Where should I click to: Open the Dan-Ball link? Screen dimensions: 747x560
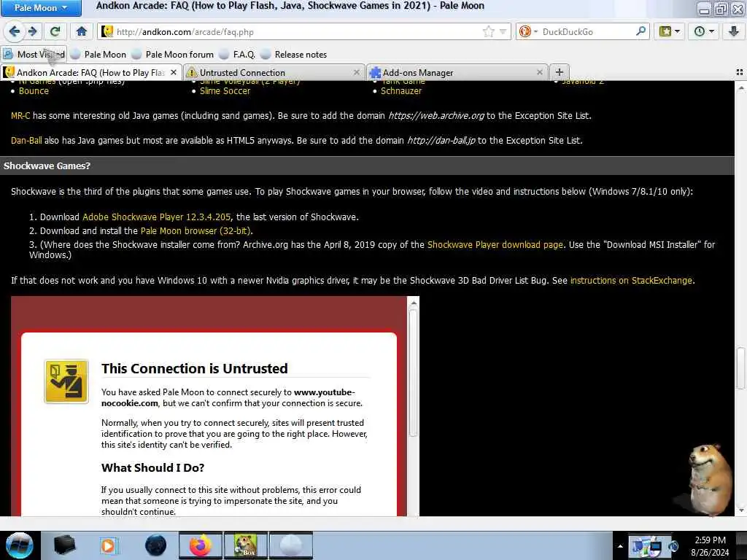[26, 141]
